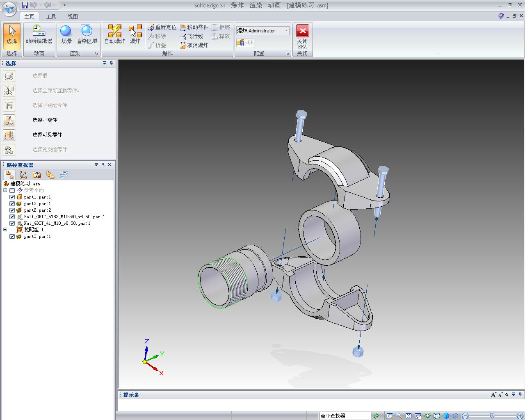Click the blue shaded cube view style icon
Screen dimensions: 525x420
(446, 416)
